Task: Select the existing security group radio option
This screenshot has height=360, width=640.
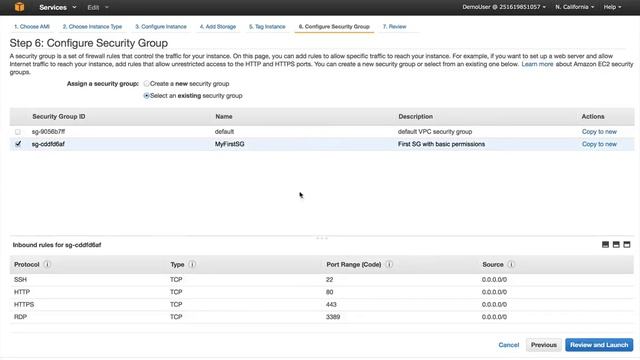Action: pyautogui.click(x=147, y=96)
